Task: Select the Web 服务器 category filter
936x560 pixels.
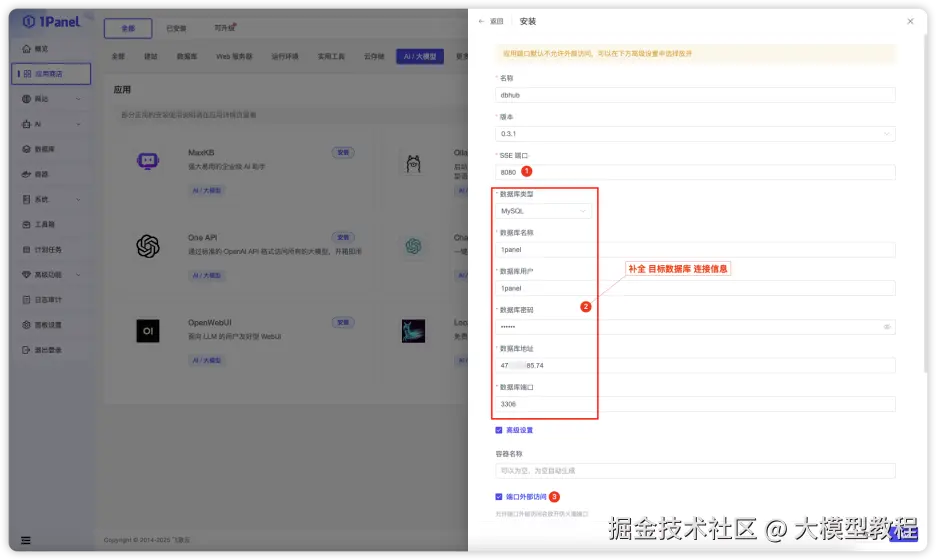Action: pyautogui.click(x=234, y=56)
